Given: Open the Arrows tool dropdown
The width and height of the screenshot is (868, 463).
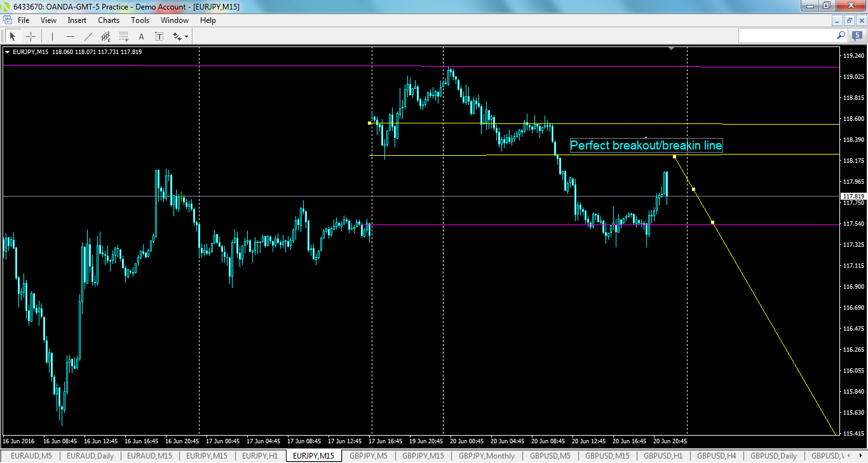Looking at the screenshot, I should 186,36.
